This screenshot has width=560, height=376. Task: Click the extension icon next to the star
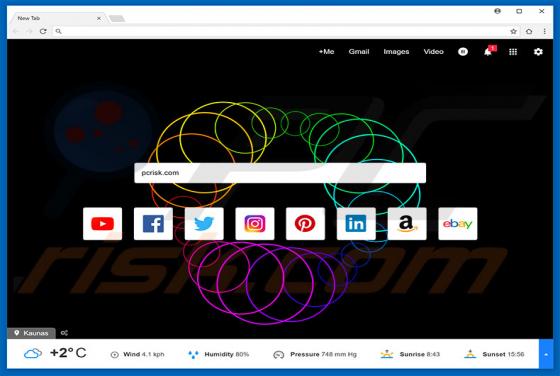tap(529, 31)
